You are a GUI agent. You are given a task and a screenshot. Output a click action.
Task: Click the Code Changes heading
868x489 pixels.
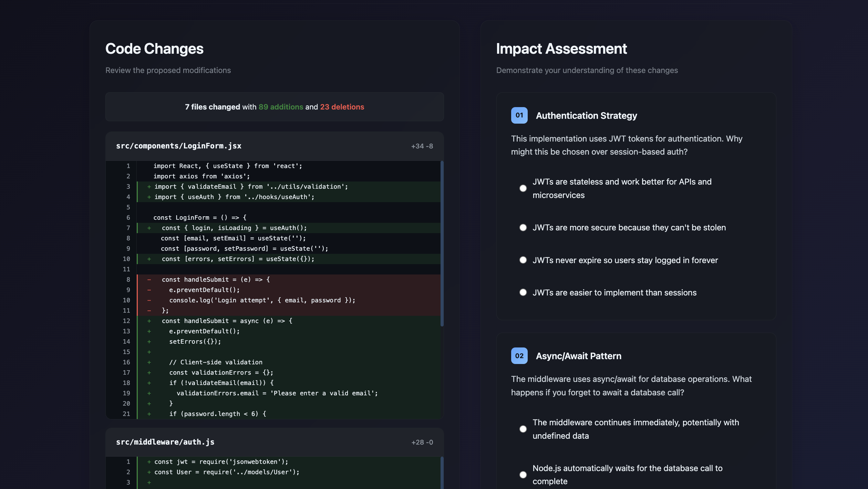click(x=154, y=49)
